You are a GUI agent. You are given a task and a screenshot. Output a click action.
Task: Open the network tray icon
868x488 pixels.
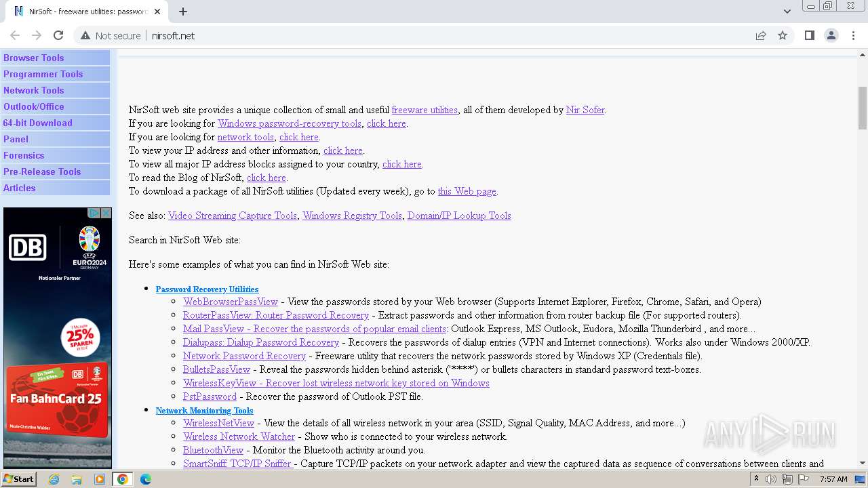787,479
